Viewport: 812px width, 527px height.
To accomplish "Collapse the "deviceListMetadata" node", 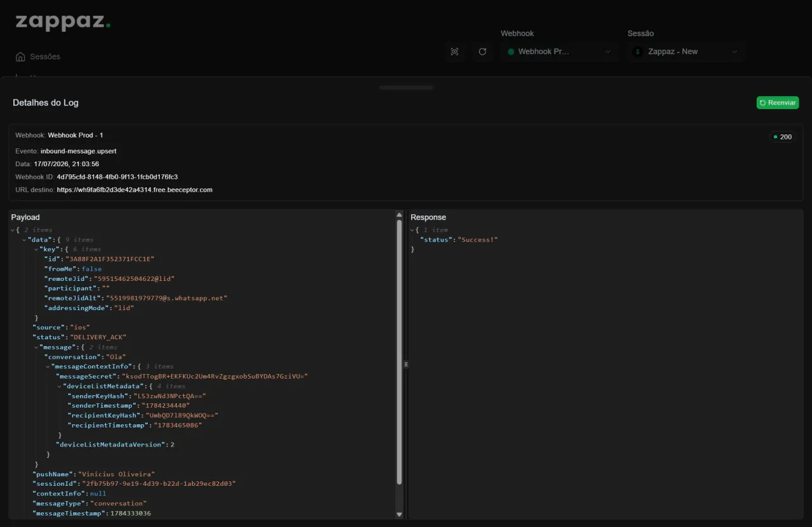I will coord(58,386).
